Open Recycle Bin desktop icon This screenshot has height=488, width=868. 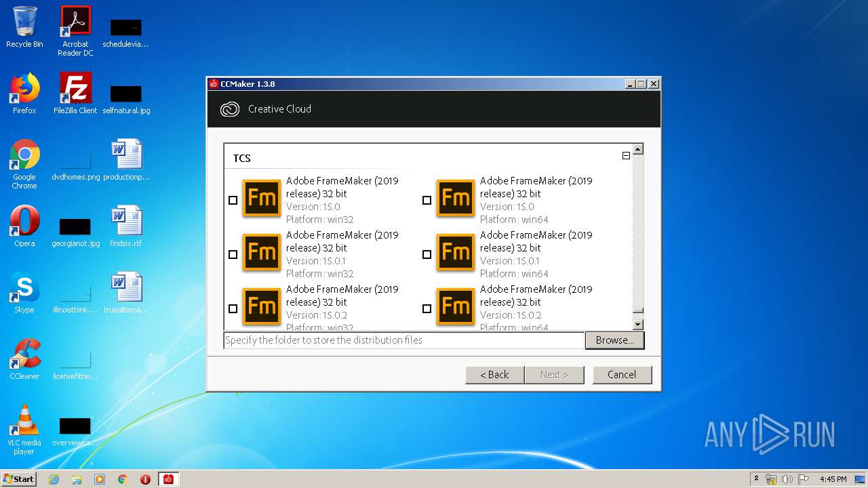[x=24, y=27]
